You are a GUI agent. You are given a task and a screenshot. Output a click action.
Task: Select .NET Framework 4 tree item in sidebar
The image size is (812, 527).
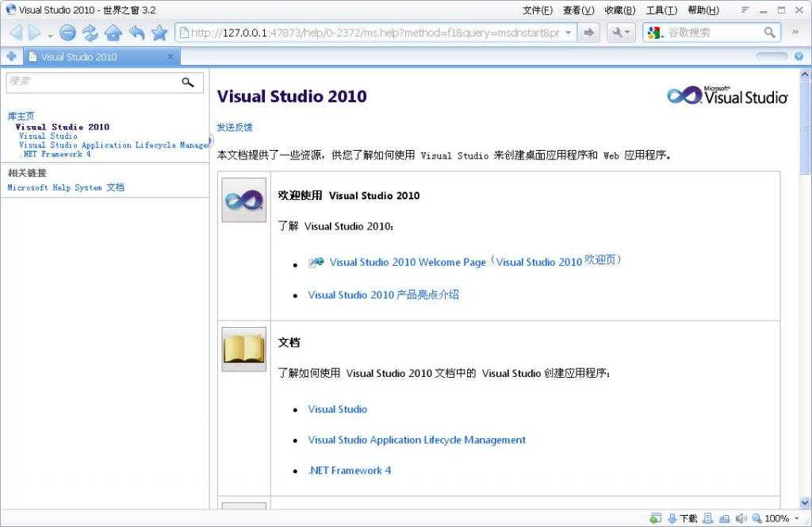56,154
